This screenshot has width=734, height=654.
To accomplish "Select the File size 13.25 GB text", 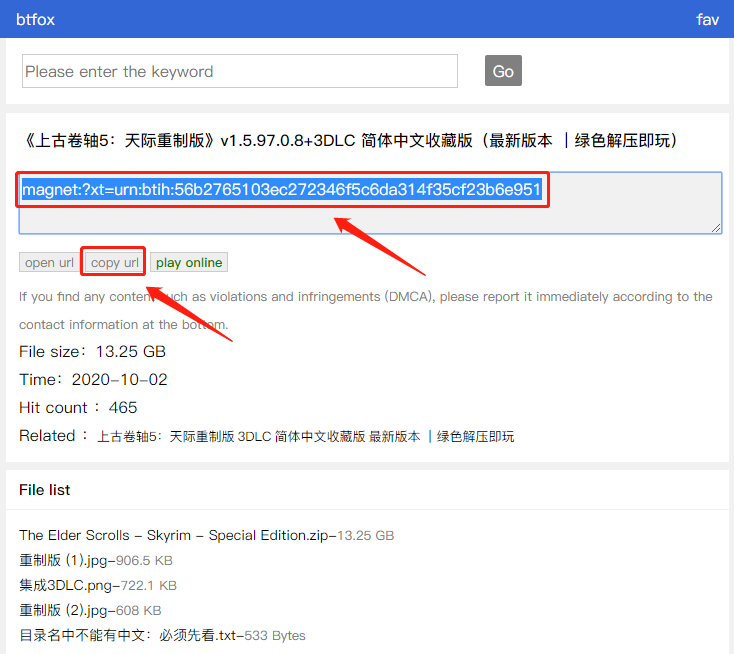I will tap(92, 352).
